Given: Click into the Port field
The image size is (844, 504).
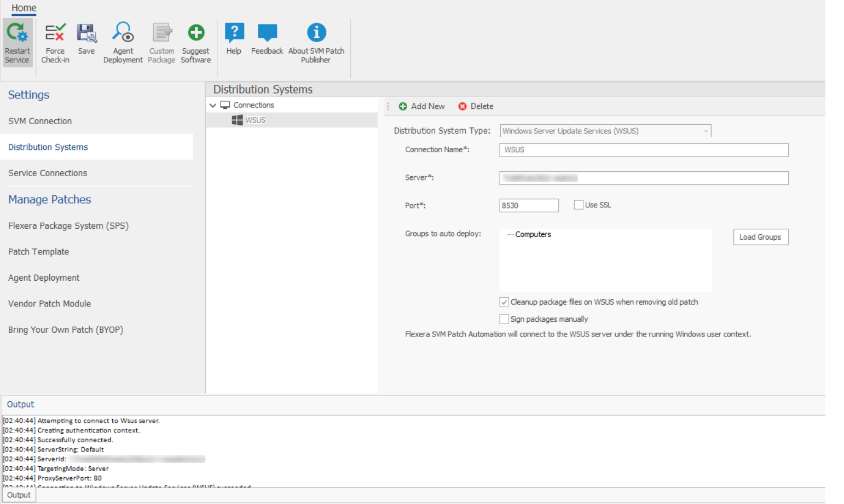Looking at the screenshot, I should (529, 205).
